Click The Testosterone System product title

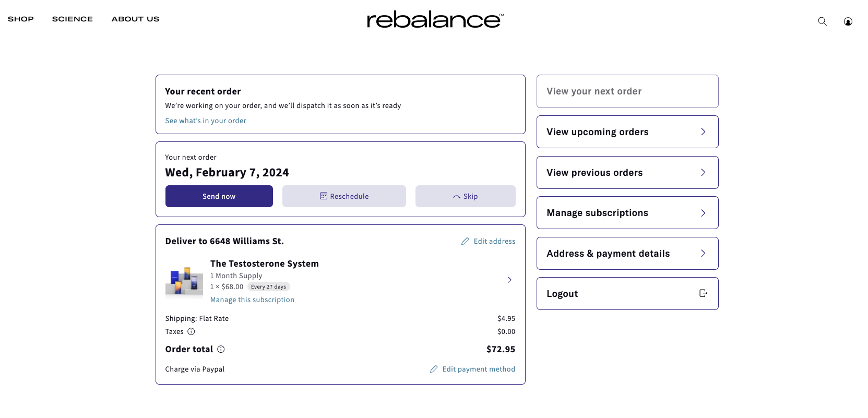click(264, 264)
